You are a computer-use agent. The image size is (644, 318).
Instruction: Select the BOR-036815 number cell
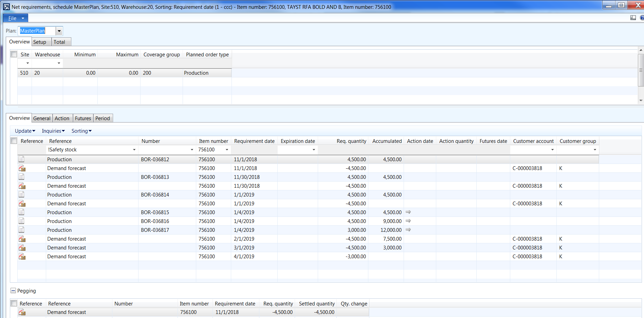(167, 212)
